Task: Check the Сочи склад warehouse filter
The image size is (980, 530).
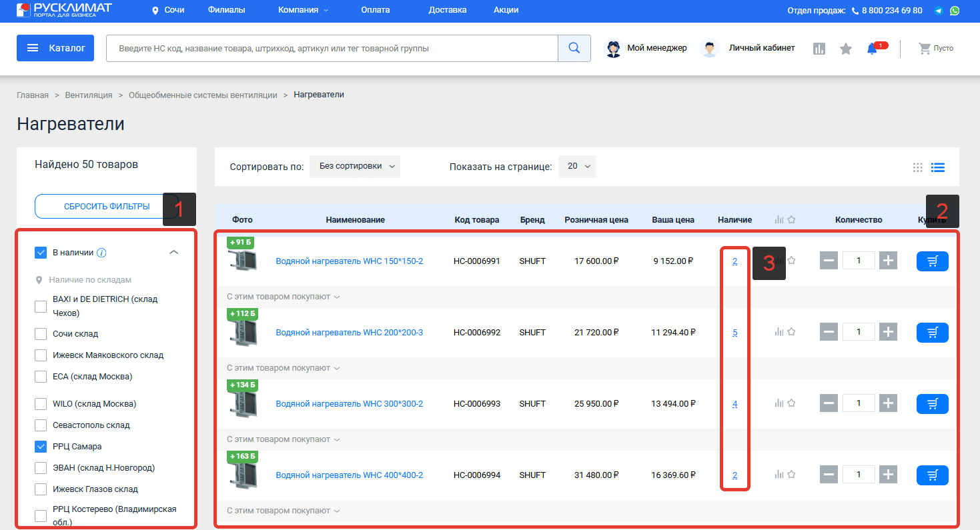Action: pyautogui.click(x=41, y=334)
